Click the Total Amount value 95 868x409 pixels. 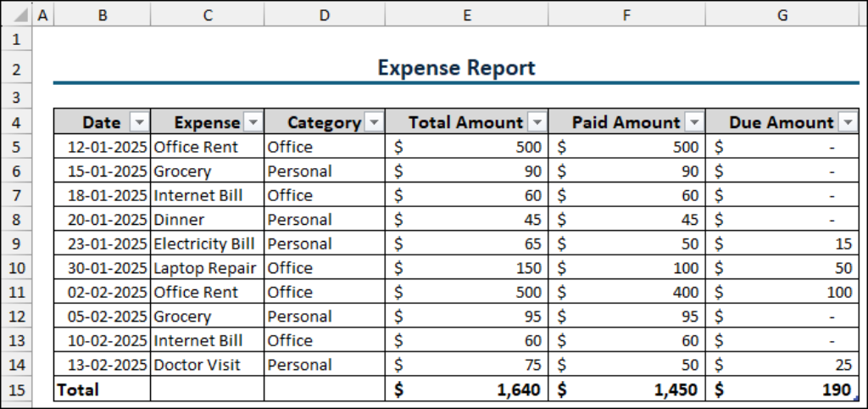click(467, 316)
